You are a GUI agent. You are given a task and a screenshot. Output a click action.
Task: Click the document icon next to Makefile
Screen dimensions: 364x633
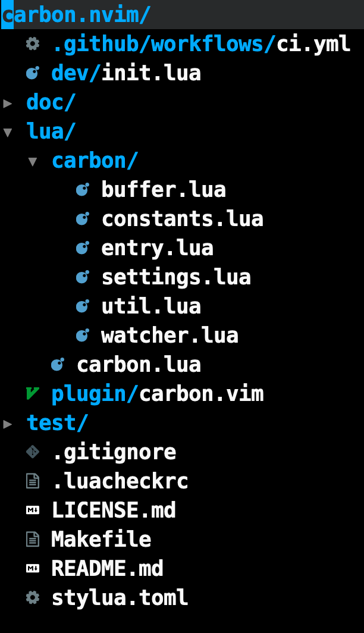(x=34, y=539)
